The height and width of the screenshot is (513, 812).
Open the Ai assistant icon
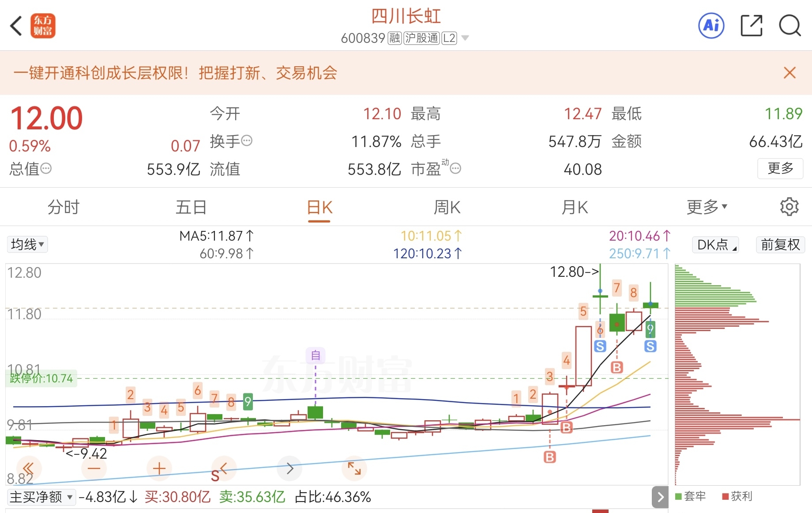click(711, 26)
